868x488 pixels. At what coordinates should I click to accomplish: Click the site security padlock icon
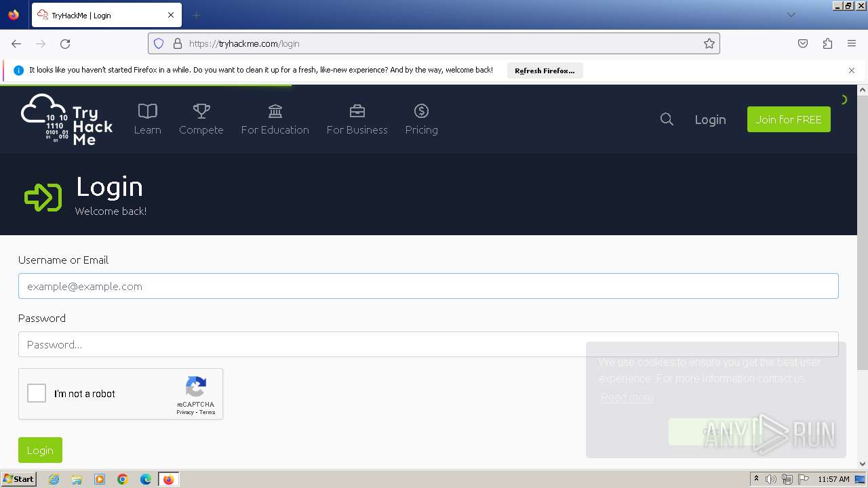click(178, 43)
